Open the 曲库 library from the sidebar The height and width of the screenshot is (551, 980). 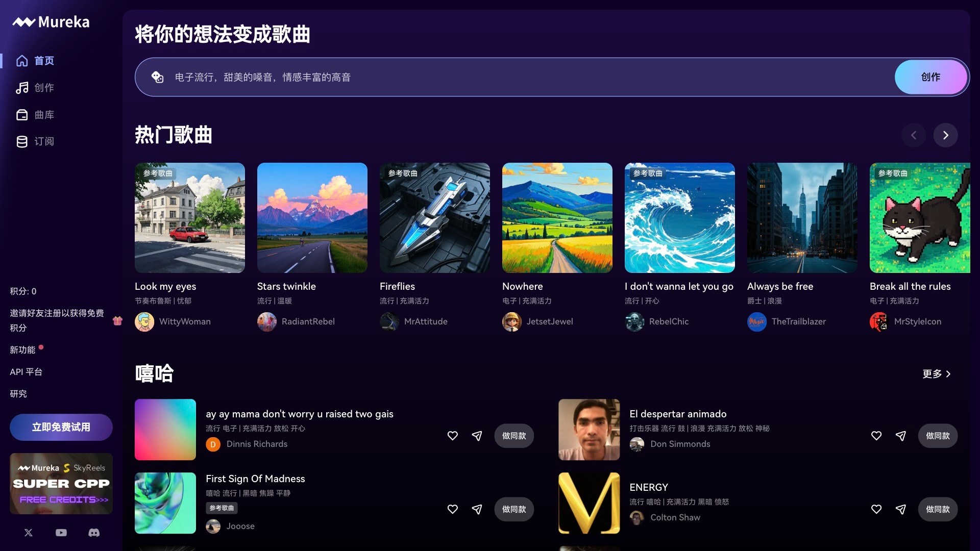(x=22, y=115)
